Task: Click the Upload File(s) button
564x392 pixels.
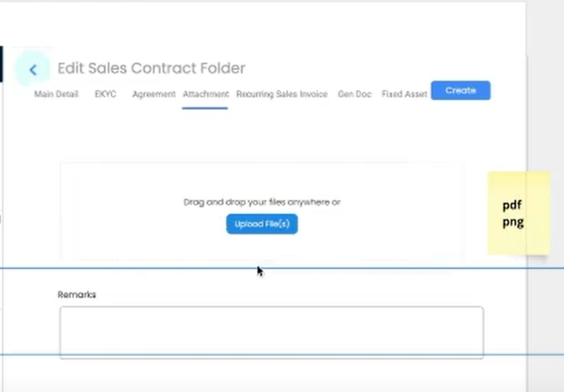Action: (x=262, y=224)
